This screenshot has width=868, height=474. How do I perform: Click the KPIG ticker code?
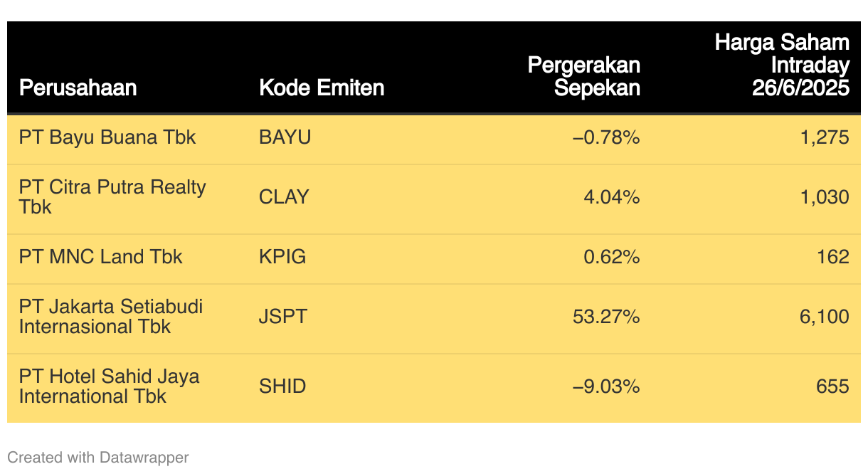(x=282, y=257)
